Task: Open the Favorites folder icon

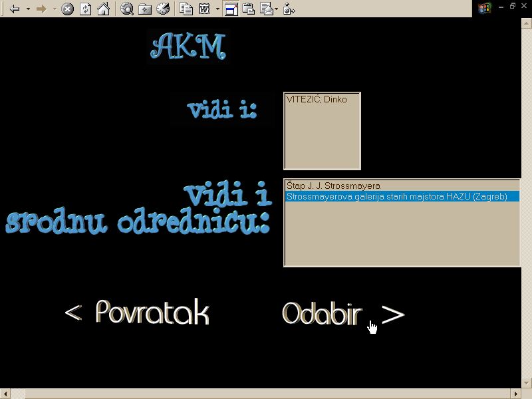Action: pyautogui.click(x=144, y=9)
